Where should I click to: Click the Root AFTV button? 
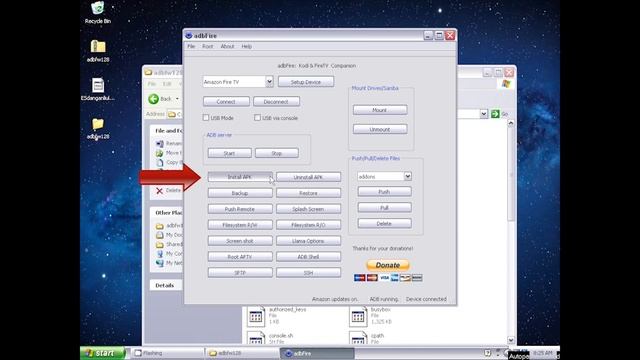click(x=240, y=257)
